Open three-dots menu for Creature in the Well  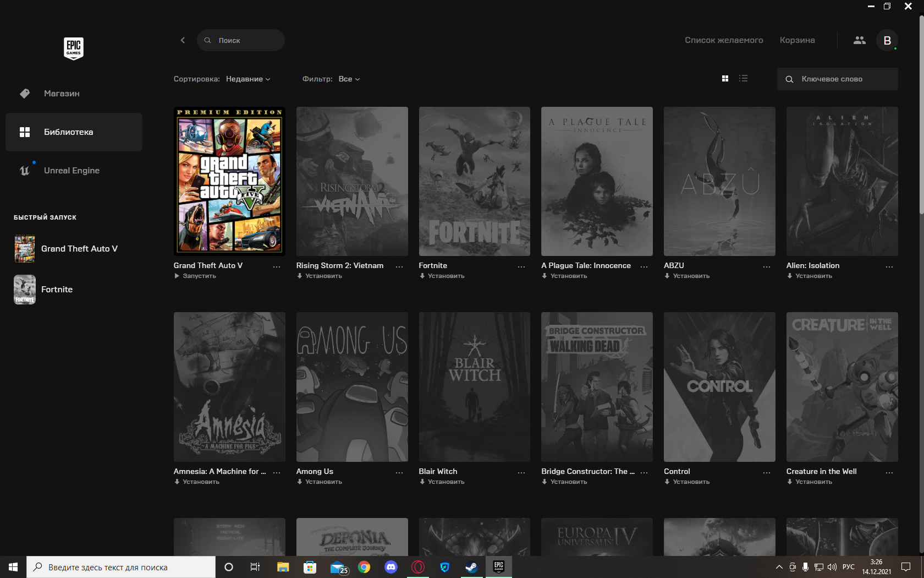coord(889,472)
